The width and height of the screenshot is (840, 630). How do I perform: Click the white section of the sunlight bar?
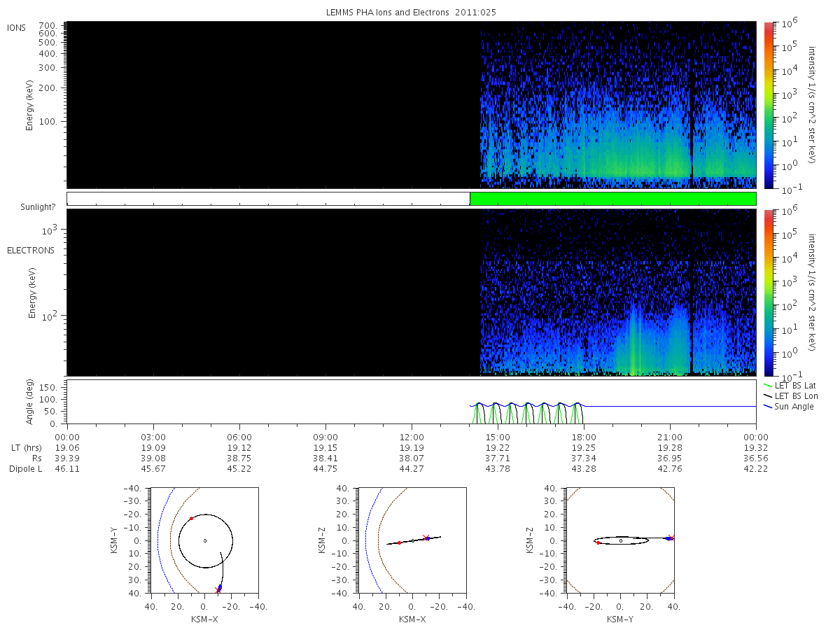click(x=268, y=199)
